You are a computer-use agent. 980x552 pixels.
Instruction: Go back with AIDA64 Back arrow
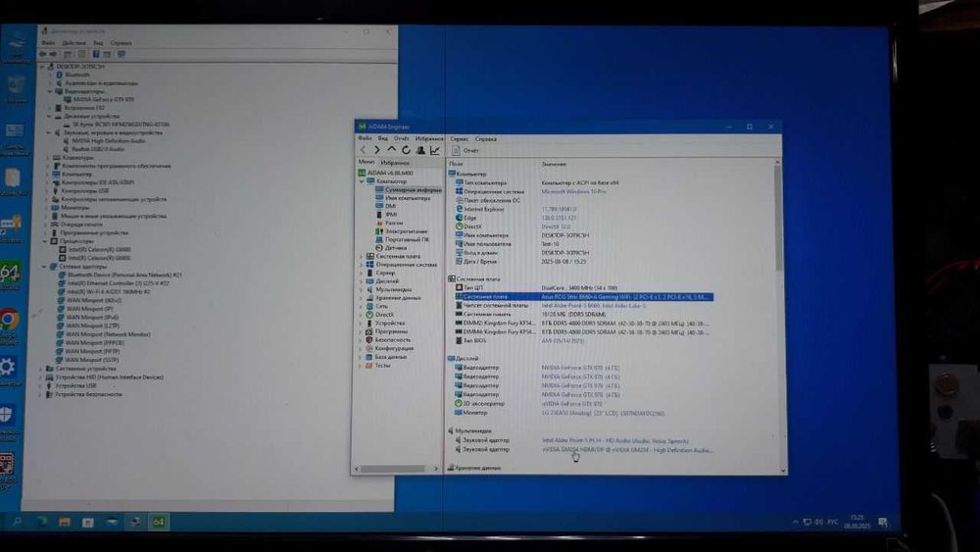click(364, 150)
